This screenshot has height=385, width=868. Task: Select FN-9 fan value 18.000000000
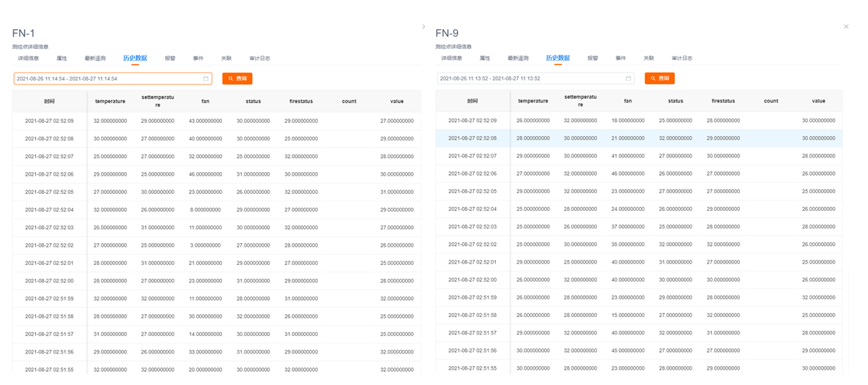pyautogui.click(x=628, y=120)
